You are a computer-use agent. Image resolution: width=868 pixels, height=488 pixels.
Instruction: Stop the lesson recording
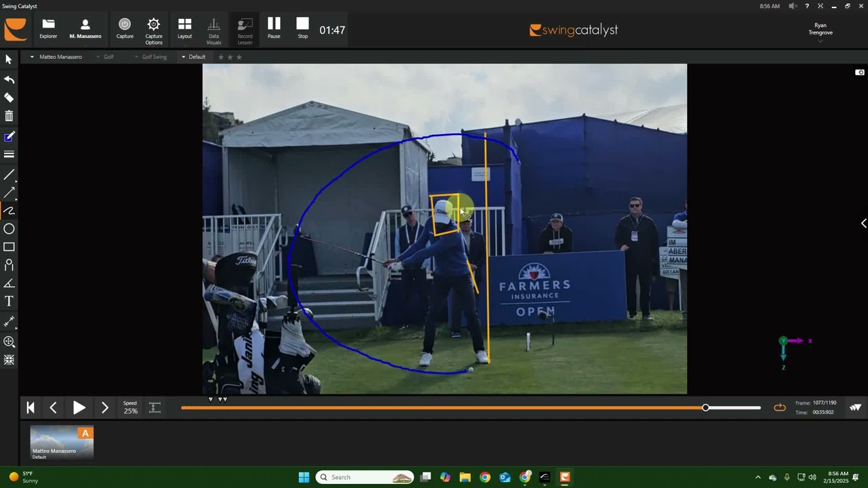(x=302, y=28)
